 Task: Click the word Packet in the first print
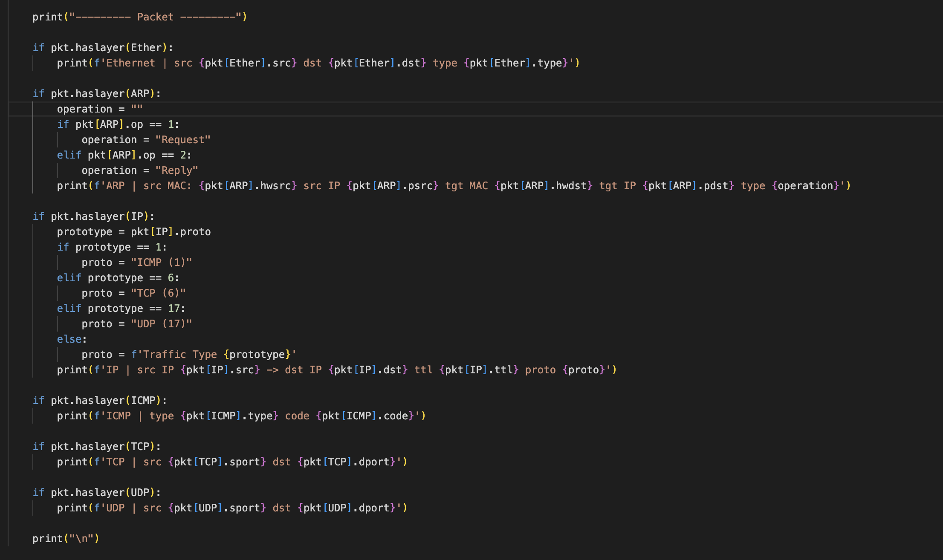tap(155, 17)
